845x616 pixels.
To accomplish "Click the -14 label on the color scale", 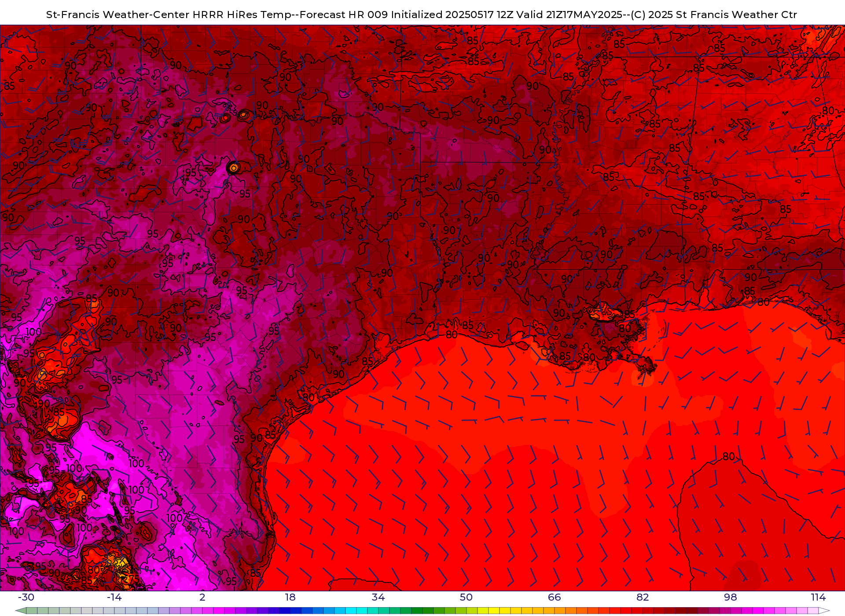I will (114, 597).
